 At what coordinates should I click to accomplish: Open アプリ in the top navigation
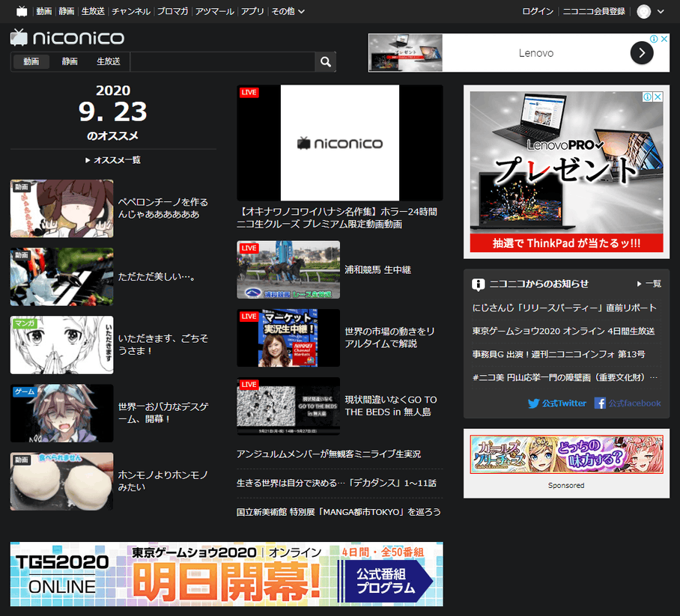(252, 11)
